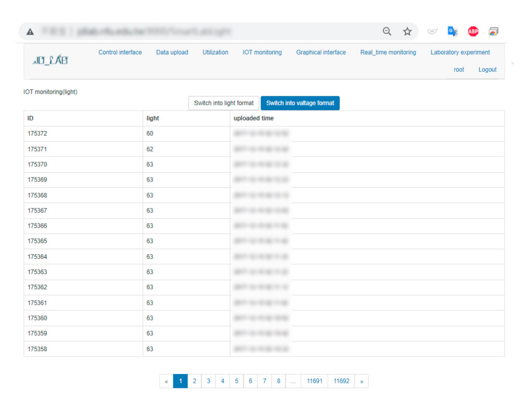This screenshot has width=532, height=405.
Task: Jump to last page 11692
Action: 341,382
